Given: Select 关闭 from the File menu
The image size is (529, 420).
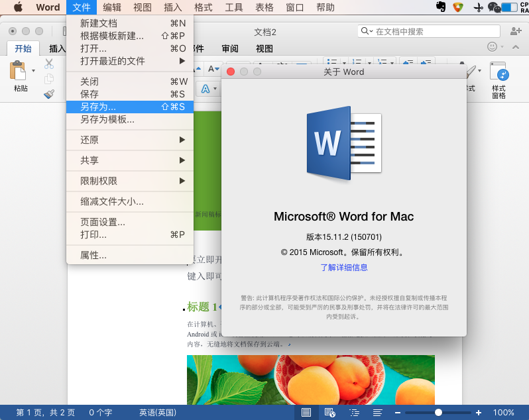Looking at the screenshot, I should pos(130,81).
